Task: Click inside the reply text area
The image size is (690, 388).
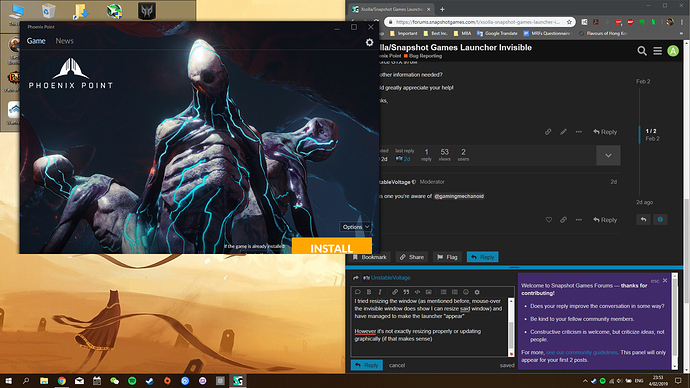Action: (429, 326)
